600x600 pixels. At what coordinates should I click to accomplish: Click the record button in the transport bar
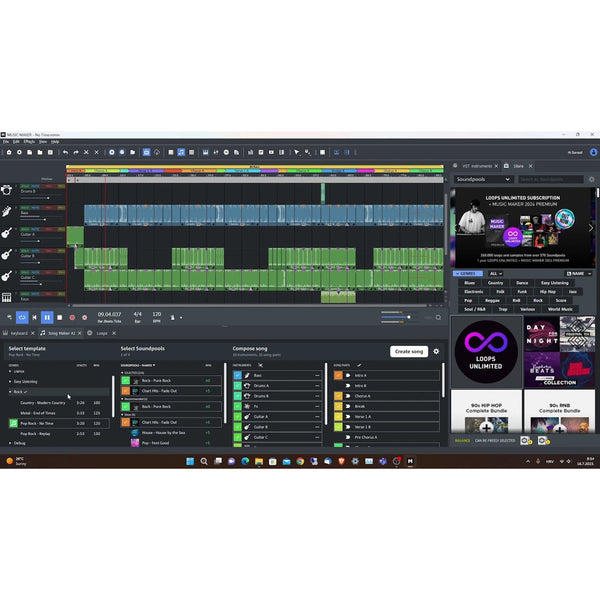coord(72,318)
